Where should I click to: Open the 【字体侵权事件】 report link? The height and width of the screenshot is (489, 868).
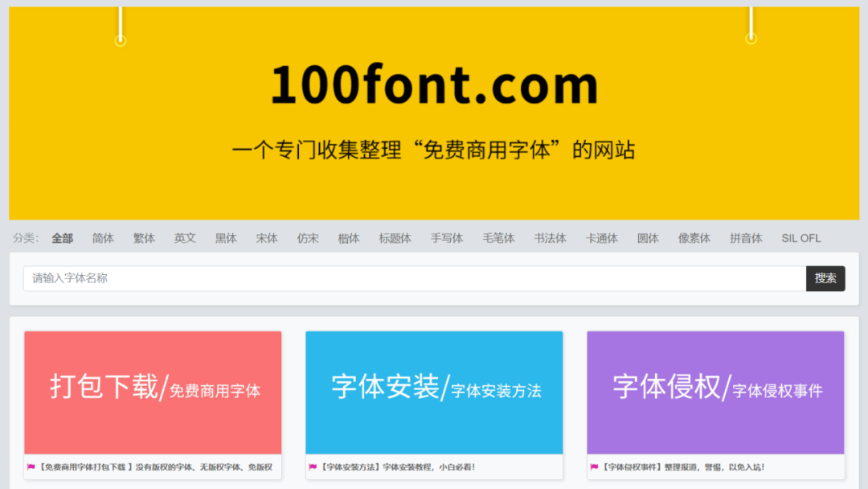point(682,466)
